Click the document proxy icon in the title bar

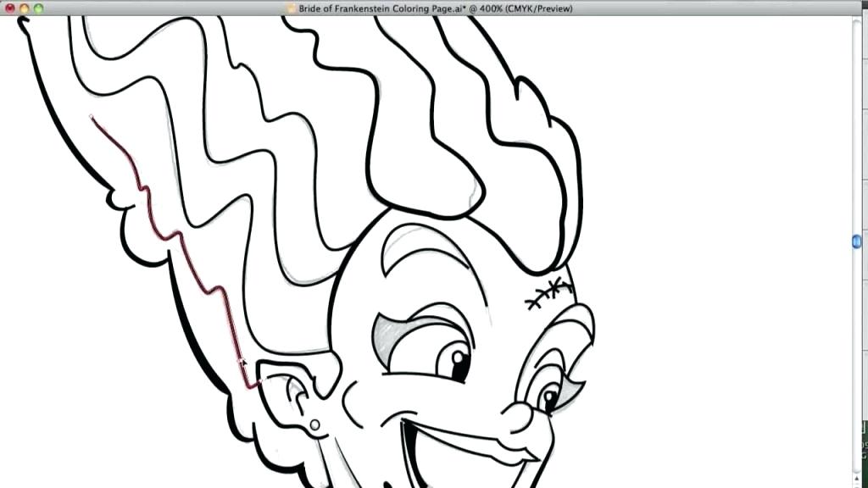coord(291,8)
